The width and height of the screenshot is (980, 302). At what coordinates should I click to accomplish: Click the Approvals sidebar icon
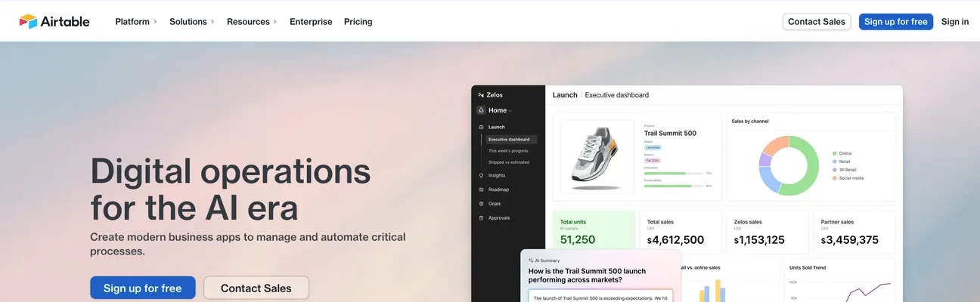[482, 218]
